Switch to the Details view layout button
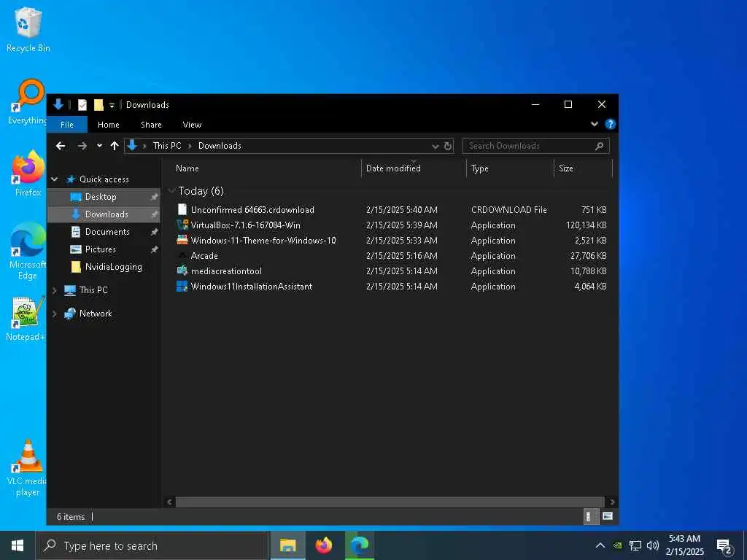 (589, 517)
